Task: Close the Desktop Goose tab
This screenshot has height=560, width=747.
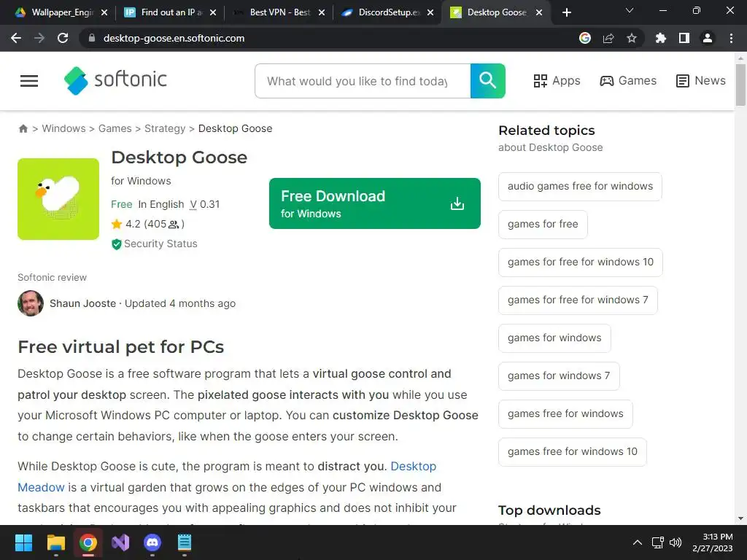Action: pos(539,12)
